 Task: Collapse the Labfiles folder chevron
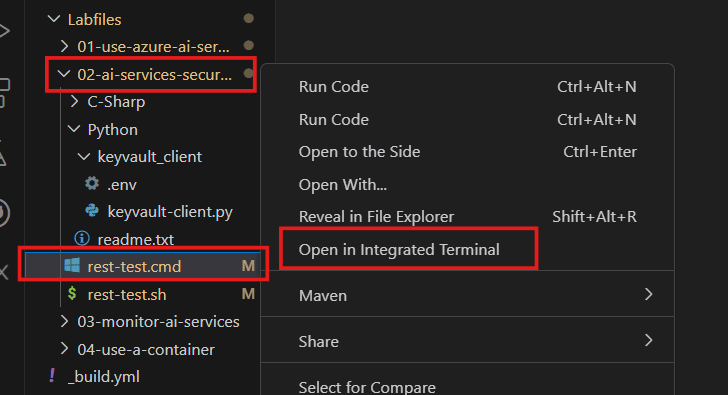pos(54,19)
